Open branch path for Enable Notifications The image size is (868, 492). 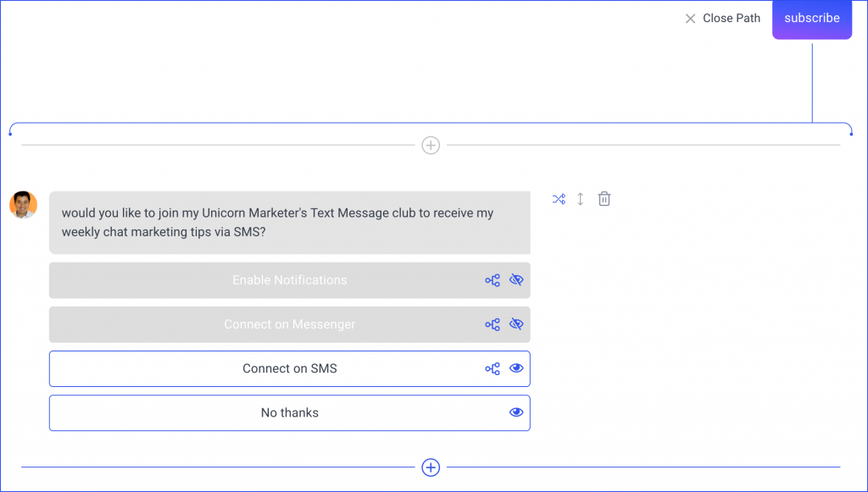click(x=492, y=280)
